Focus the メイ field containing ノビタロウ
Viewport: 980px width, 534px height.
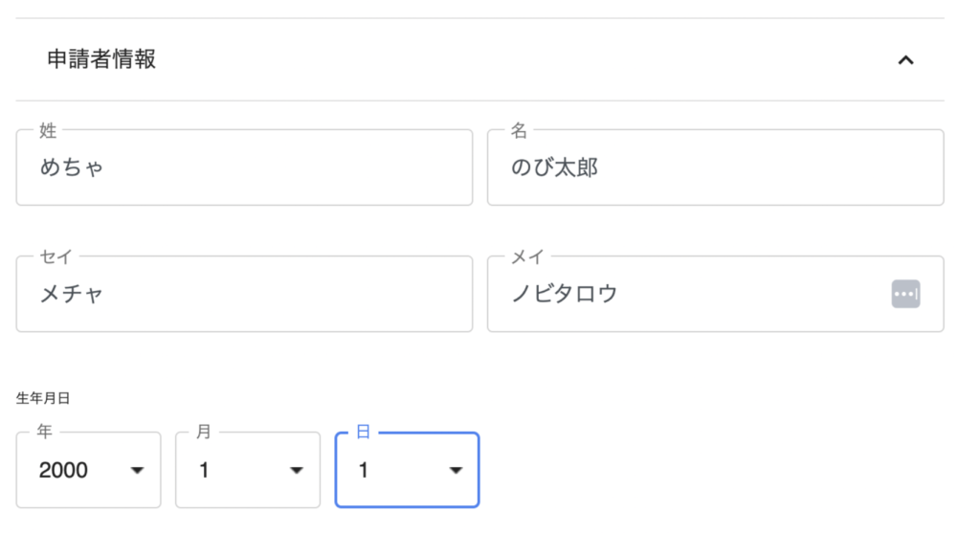(689, 294)
